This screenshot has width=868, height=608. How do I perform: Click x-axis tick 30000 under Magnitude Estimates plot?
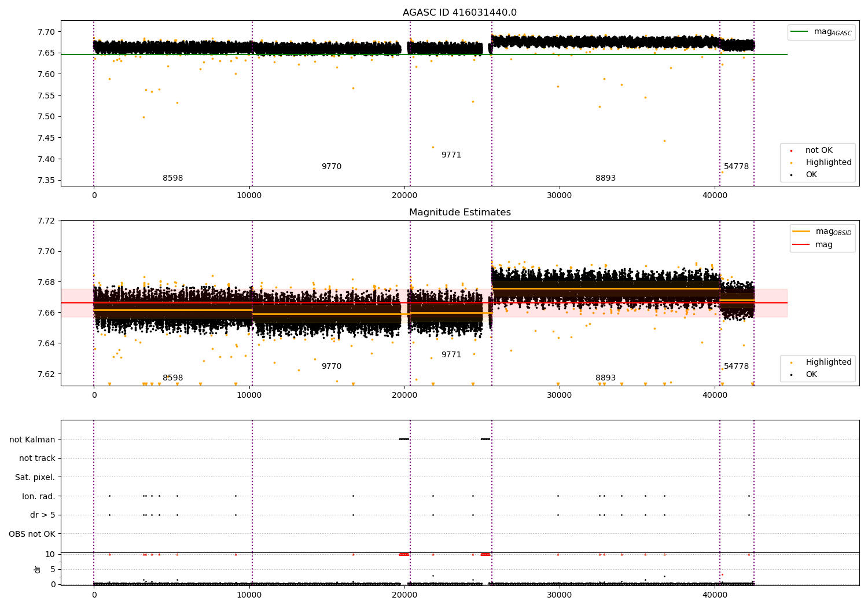(560, 395)
